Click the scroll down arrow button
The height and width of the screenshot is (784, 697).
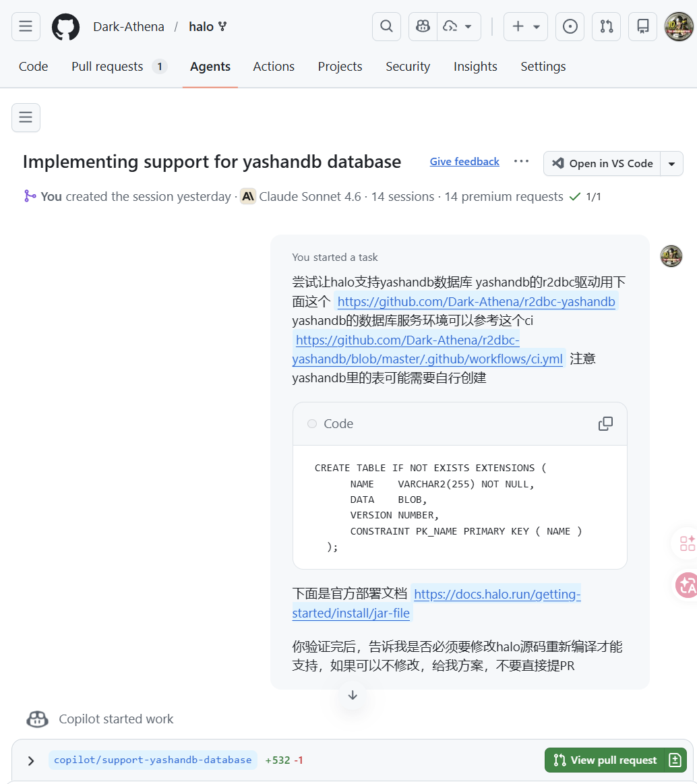click(353, 695)
